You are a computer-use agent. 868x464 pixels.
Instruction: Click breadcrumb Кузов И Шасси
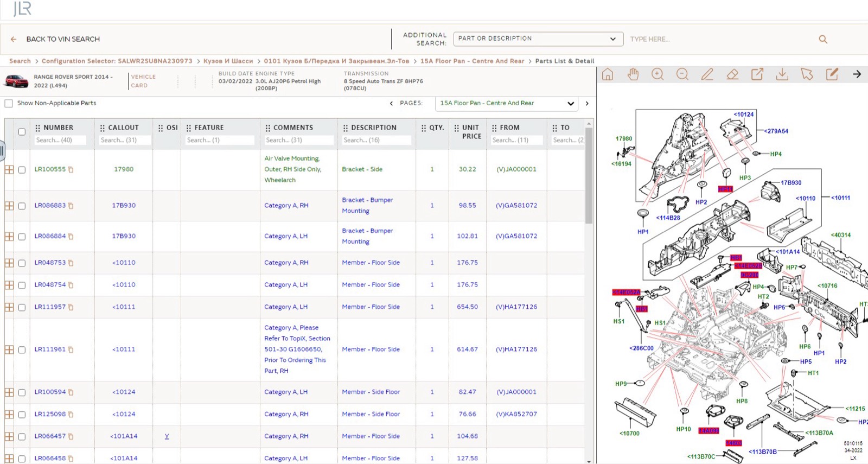coord(228,61)
